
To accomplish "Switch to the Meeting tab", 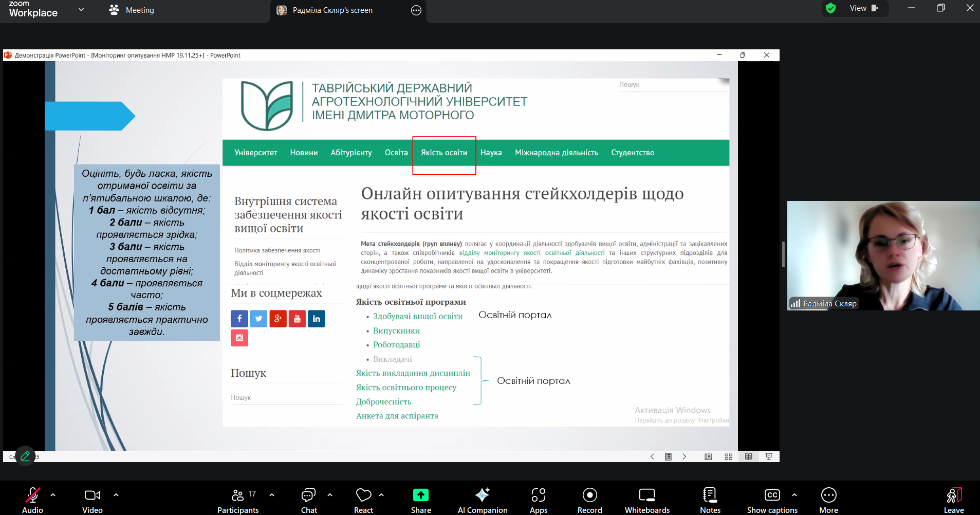I will coord(132,10).
